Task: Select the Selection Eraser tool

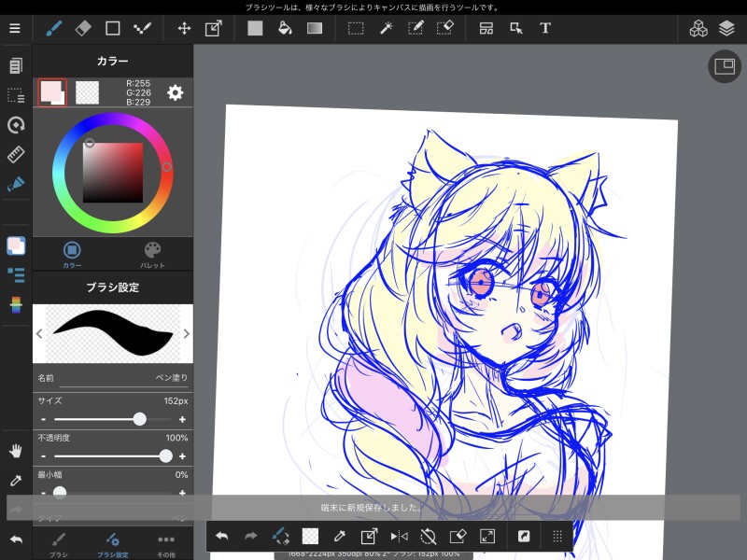Action: point(445,29)
